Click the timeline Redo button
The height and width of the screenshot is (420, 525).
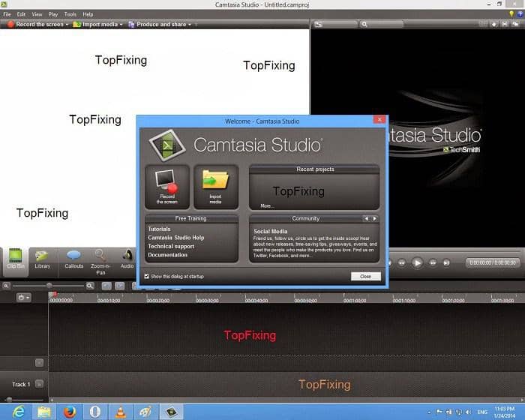[119, 286]
